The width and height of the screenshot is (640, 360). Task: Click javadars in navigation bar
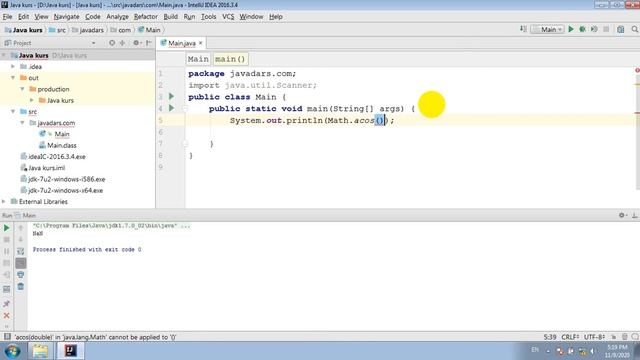(88, 30)
